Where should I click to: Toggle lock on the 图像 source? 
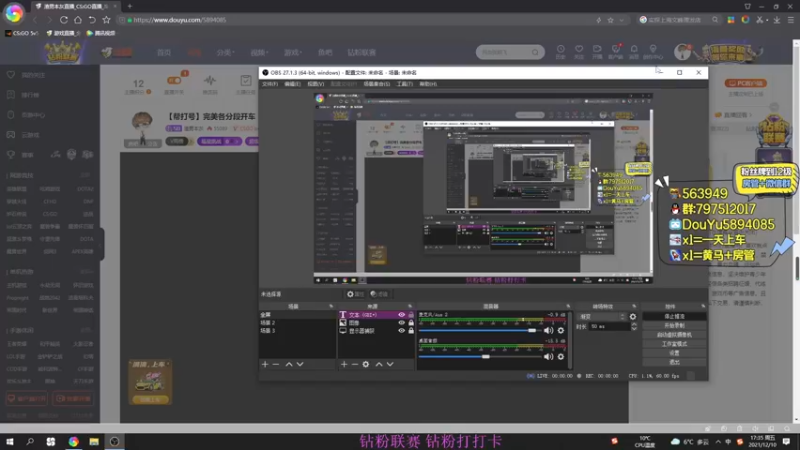pos(411,323)
